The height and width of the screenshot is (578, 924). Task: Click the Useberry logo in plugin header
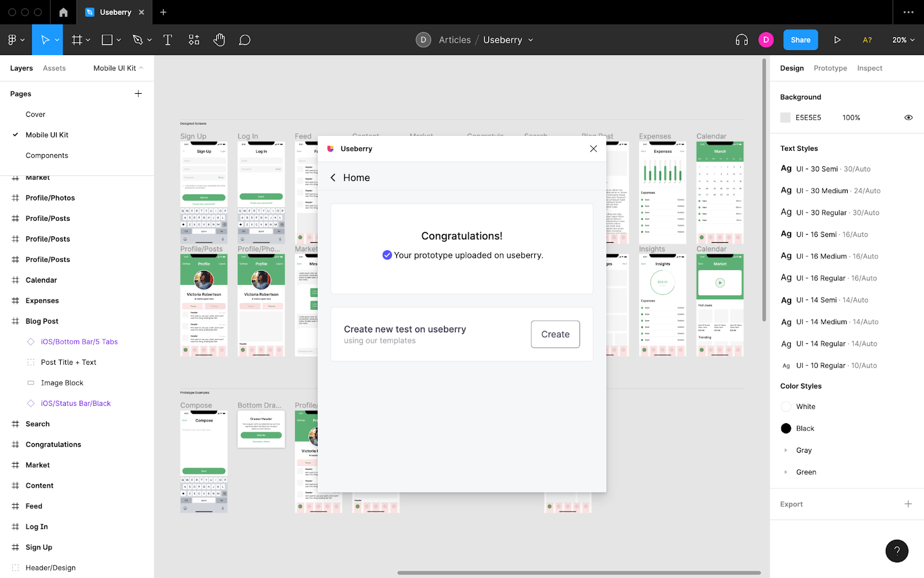[331, 149]
